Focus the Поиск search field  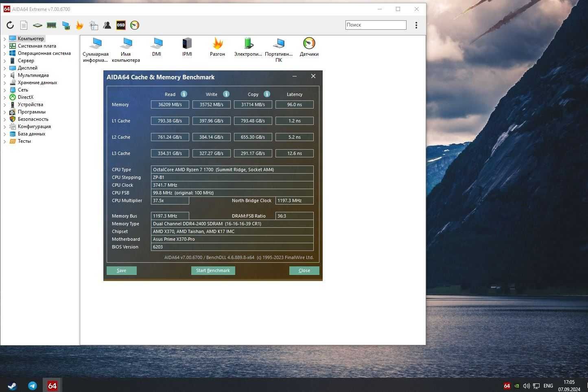(x=376, y=25)
